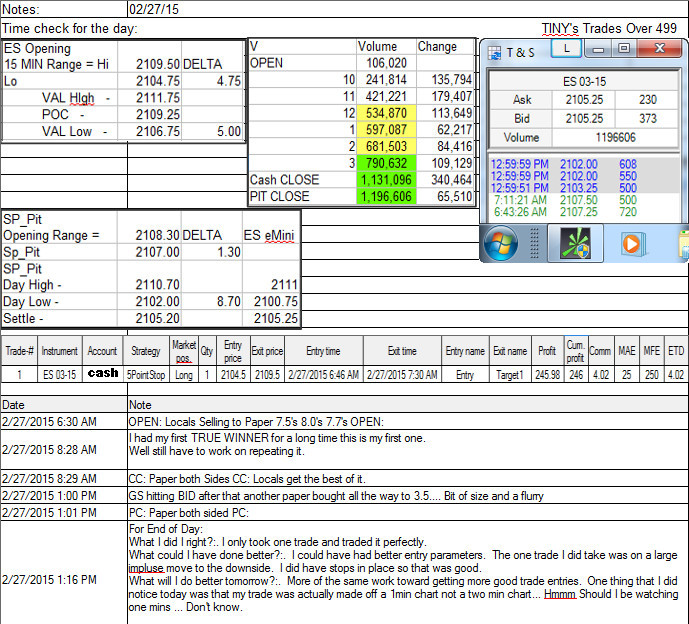Screen dimensions: 689x624
Task: Click the Target1 exit name cell
Action: pos(510,375)
